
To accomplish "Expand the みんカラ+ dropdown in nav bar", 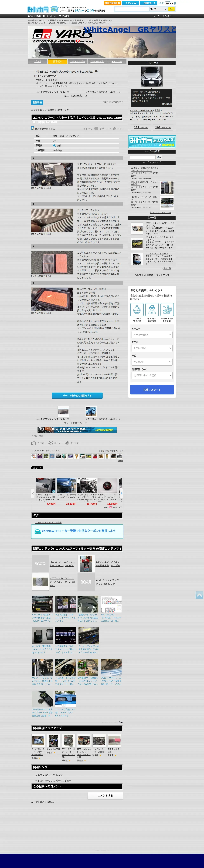I will point(168,16).
